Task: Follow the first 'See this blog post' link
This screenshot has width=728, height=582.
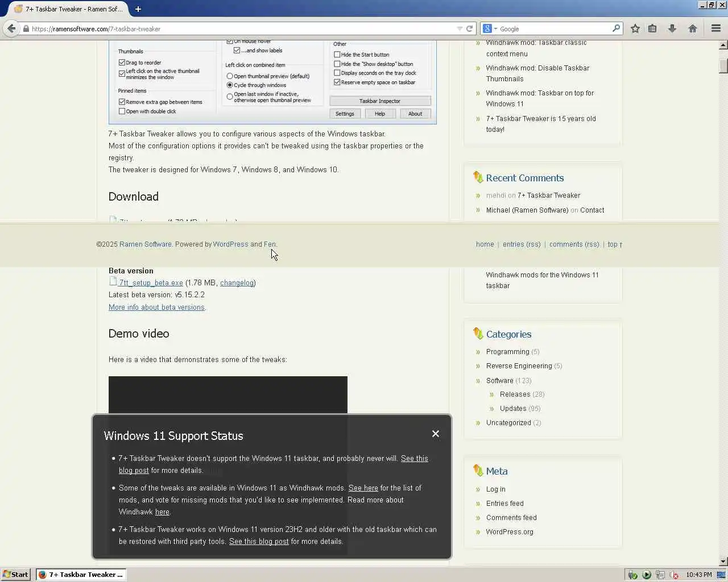Action: pos(415,458)
